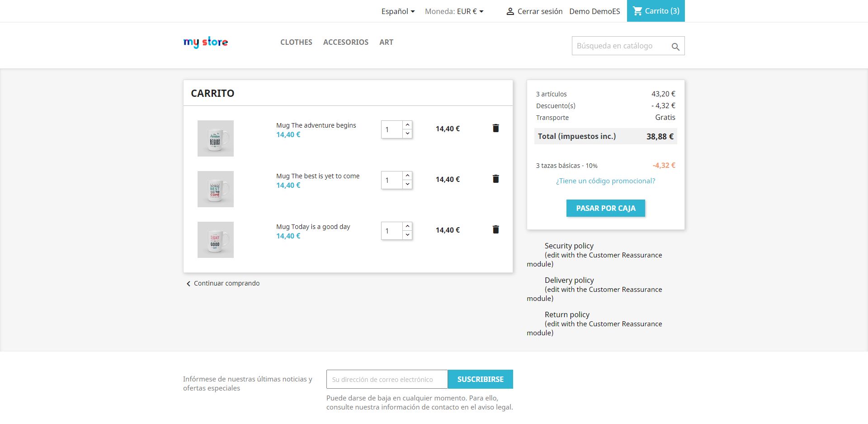This screenshot has height=424, width=868.
Task: Expand the Moneda EUR currency selector
Action: pyautogui.click(x=470, y=11)
